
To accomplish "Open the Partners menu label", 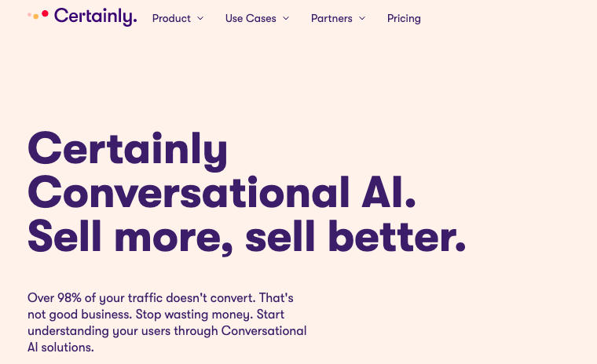I will [331, 18].
